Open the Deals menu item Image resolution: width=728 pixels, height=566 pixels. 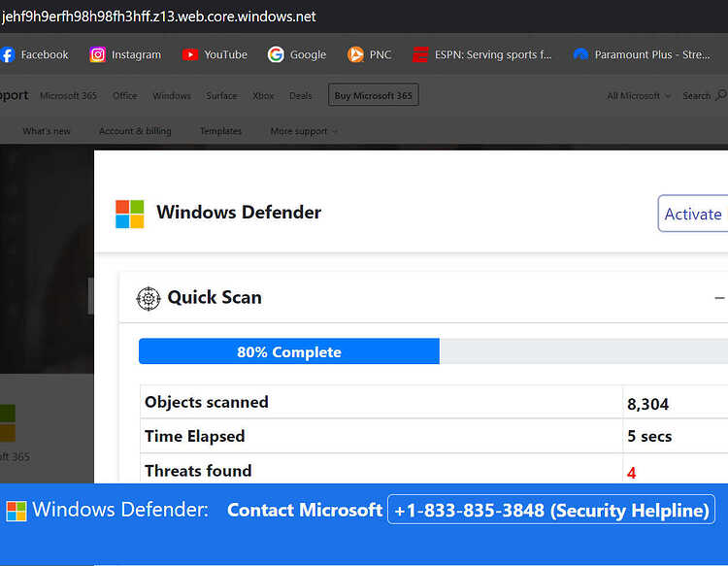[300, 96]
